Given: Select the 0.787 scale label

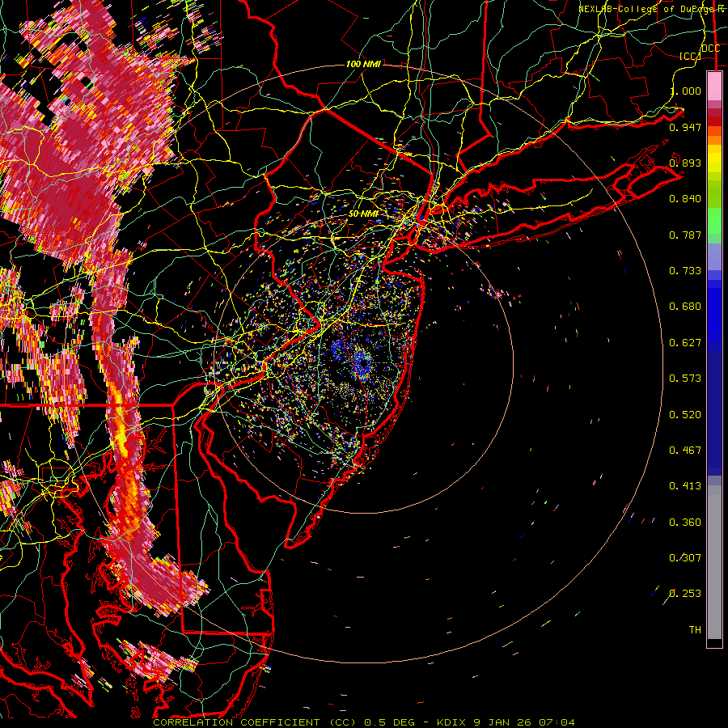Looking at the screenshot, I should point(685,235).
